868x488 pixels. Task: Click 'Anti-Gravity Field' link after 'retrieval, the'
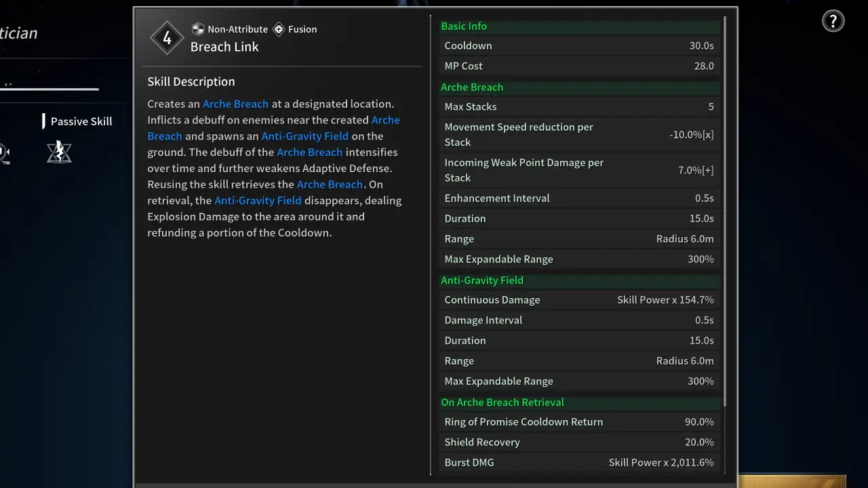click(258, 201)
